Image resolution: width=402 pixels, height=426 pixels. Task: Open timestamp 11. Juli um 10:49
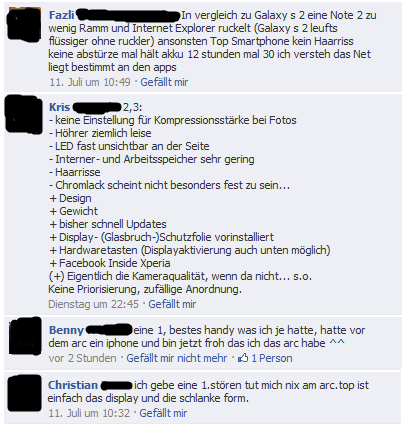(90, 82)
